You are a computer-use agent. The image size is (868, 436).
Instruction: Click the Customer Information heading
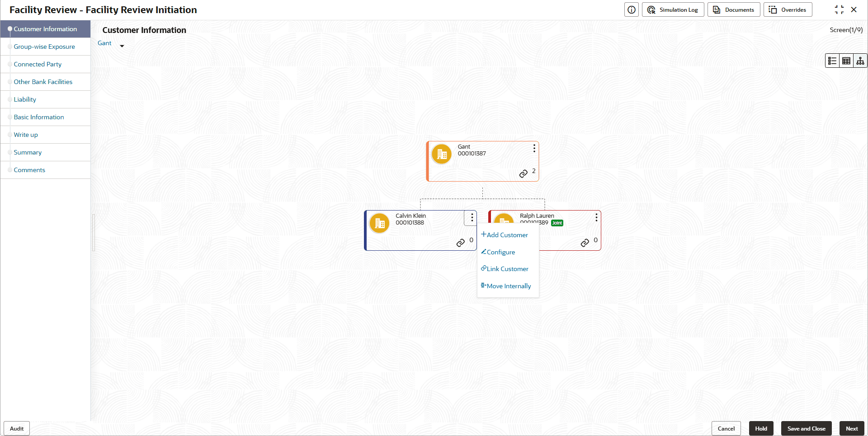coord(144,30)
